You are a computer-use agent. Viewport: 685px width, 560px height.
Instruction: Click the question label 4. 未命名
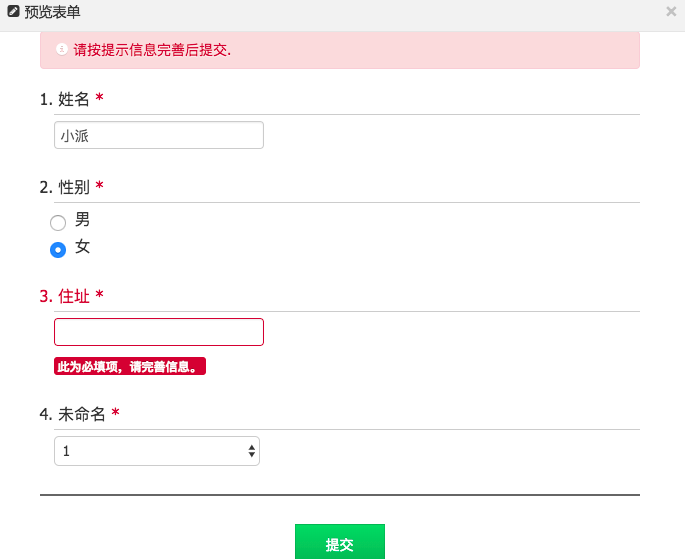(73, 413)
